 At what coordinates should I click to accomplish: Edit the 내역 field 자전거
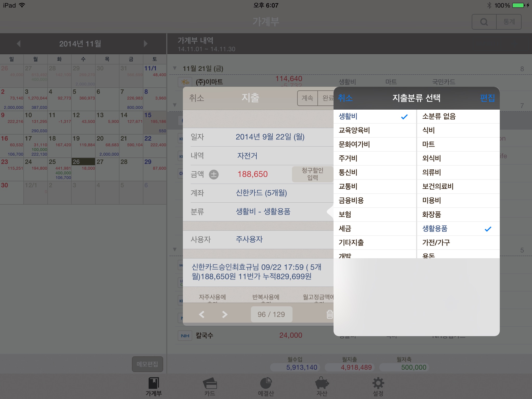[258, 156]
